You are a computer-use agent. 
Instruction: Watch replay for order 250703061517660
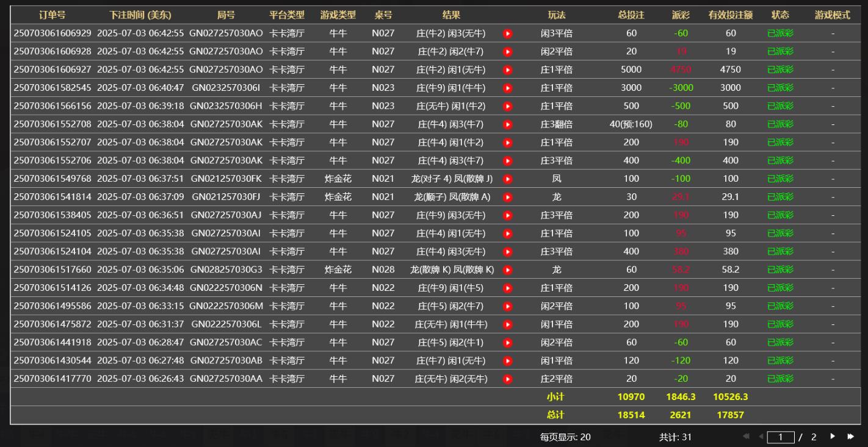point(507,270)
